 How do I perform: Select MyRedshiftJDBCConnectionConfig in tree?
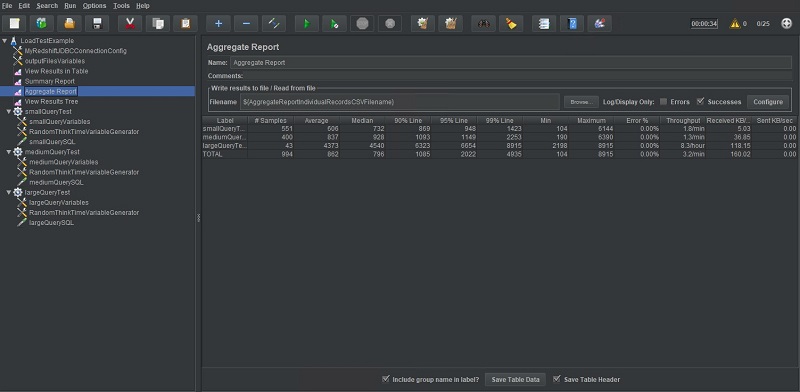(76, 51)
